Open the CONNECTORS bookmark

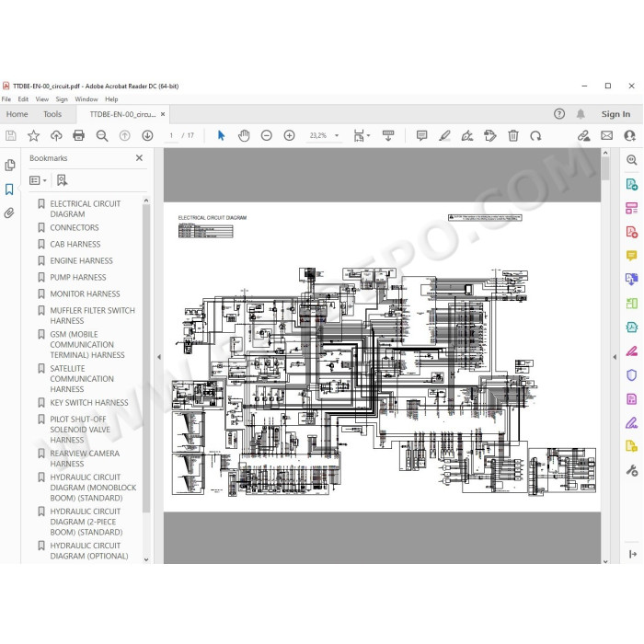(75, 227)
